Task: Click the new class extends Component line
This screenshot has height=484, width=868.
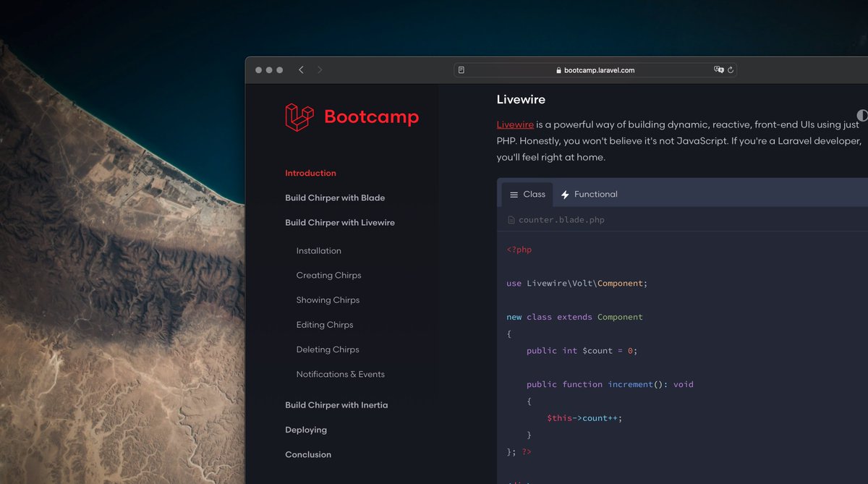Action: click(x=574, y=317)
